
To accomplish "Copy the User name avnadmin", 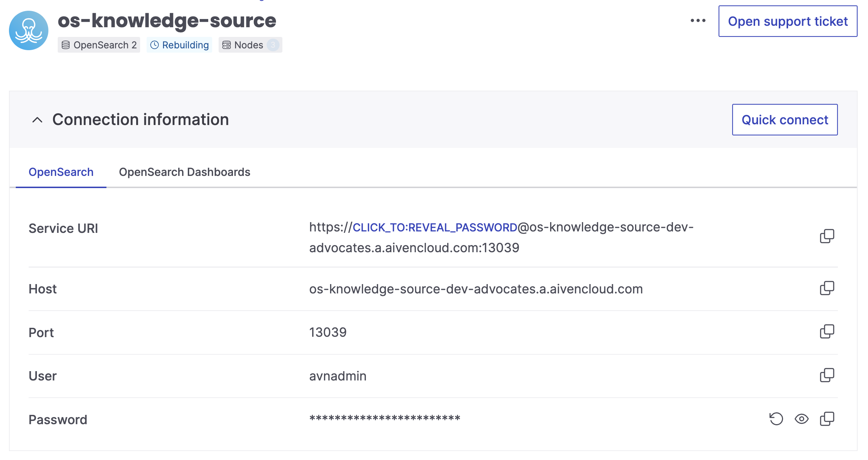I will [x=827, y=375].
